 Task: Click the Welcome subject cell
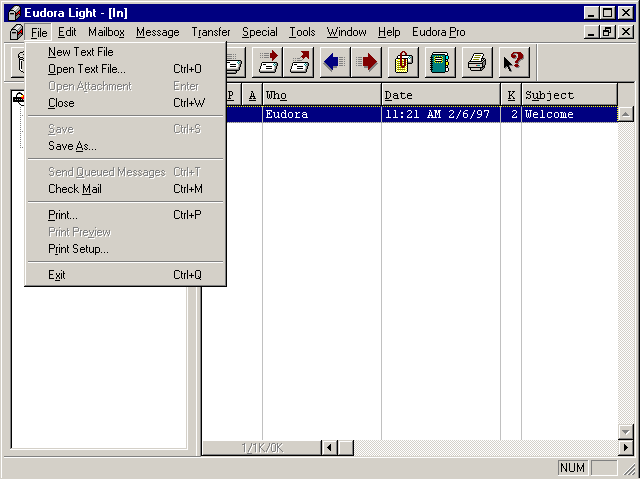569,114
